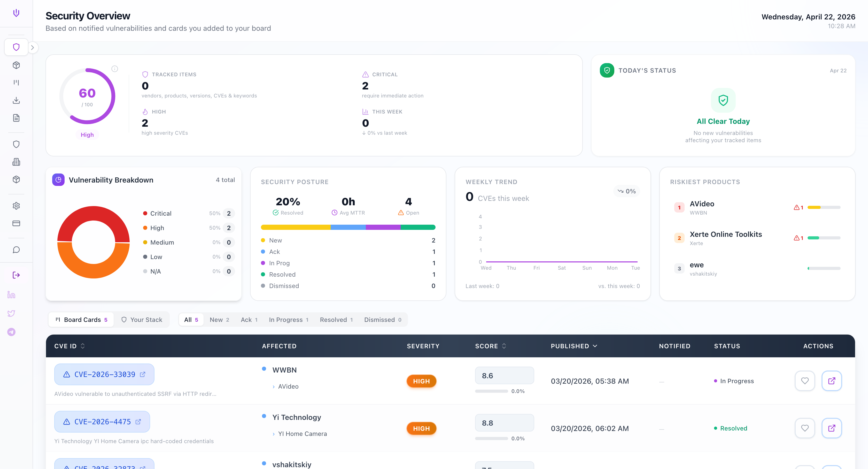This screenshot has height=469, width=868.
Task: Open the credit card billing sidebar icon
Action: click(x=16, y=224)
